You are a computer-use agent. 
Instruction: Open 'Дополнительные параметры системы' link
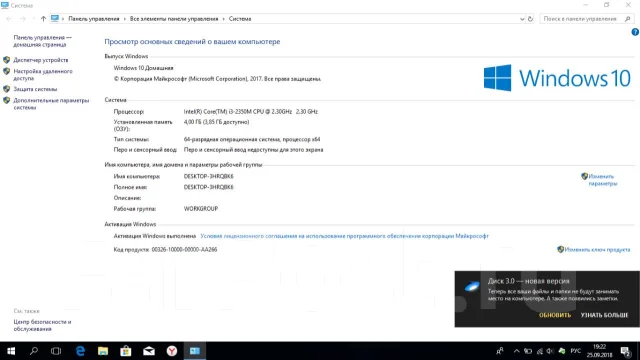pyautogui.click(x=51, y=104)
